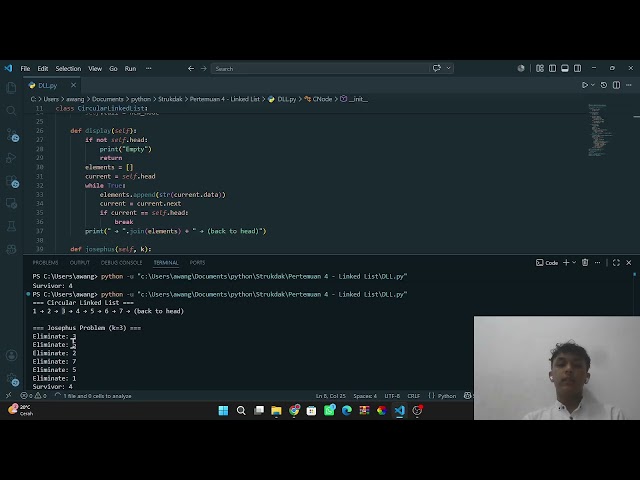Click errors and warnings count in status bar
Image resolution: width=640 pixels, height=480 pixels.
(x=34, y=396)
